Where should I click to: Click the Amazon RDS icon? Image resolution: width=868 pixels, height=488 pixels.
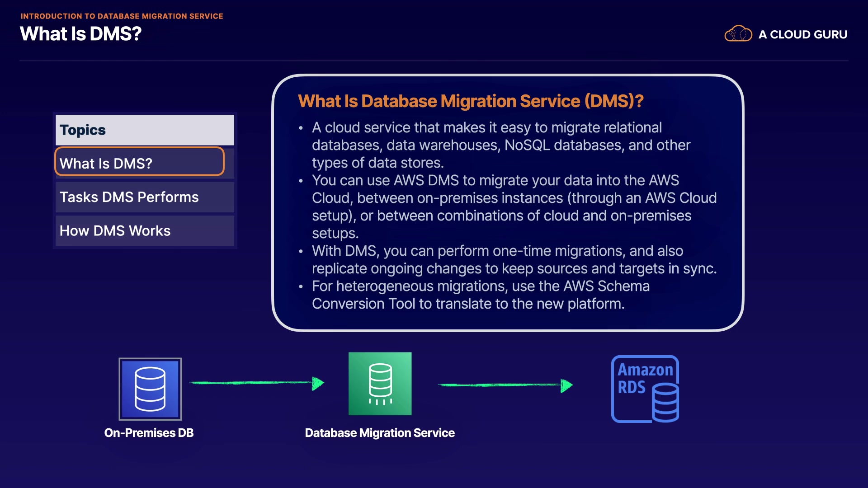(645, 389)
